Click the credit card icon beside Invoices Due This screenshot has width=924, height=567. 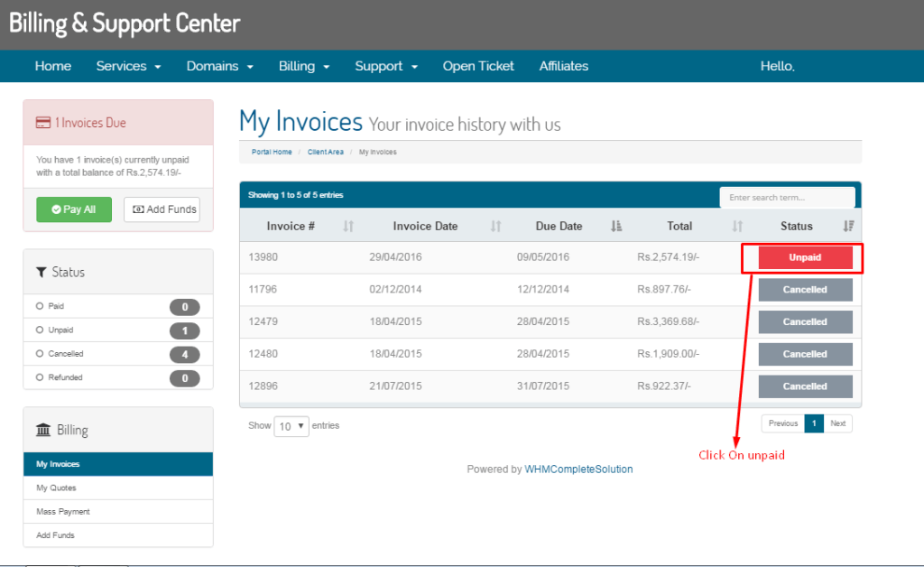(x=42, y=123)
